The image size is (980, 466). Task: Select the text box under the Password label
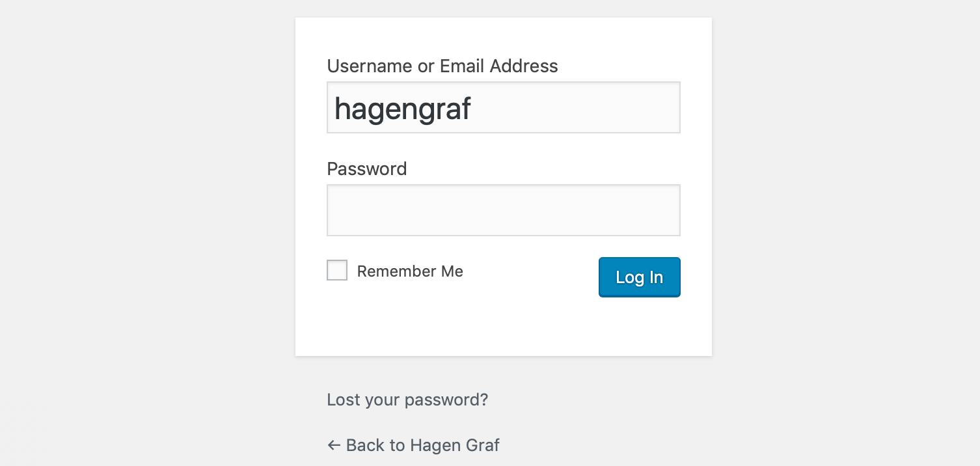[503, 210]
